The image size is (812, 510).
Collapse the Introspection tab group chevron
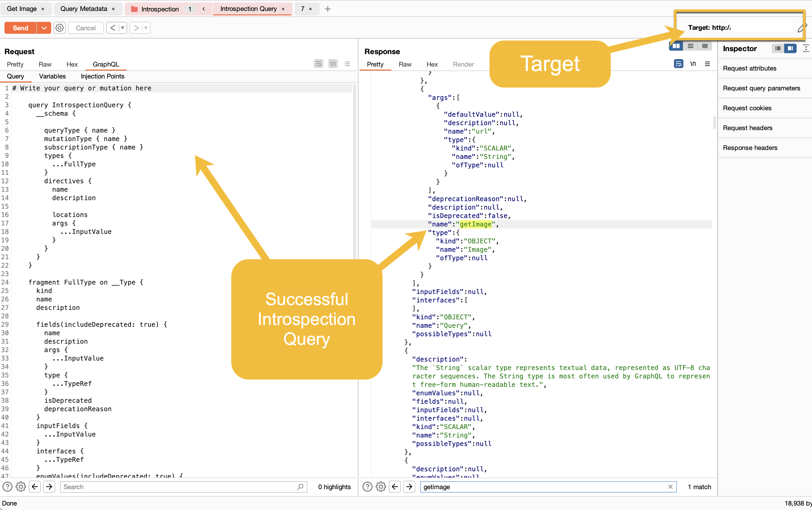pos(204,9)
